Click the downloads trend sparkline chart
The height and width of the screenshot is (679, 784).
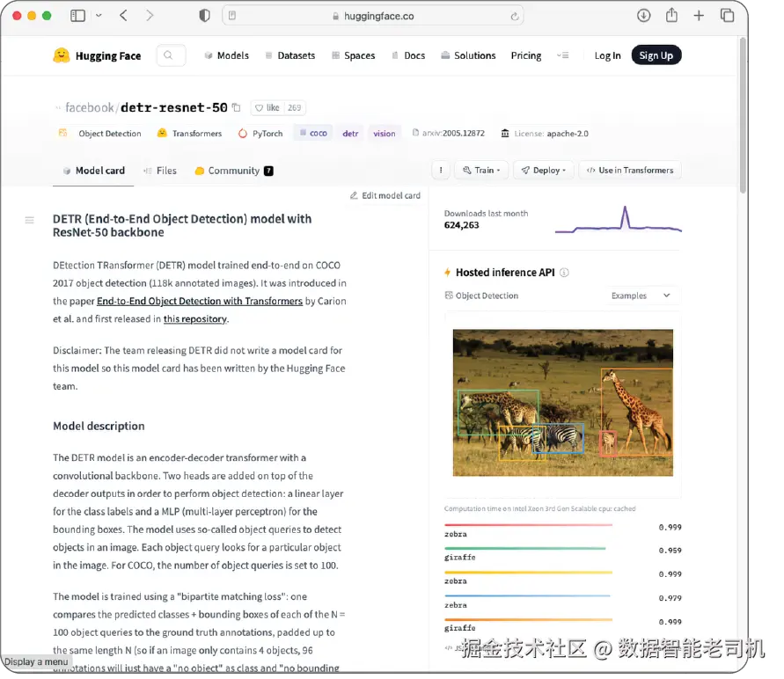click(619, 219)
